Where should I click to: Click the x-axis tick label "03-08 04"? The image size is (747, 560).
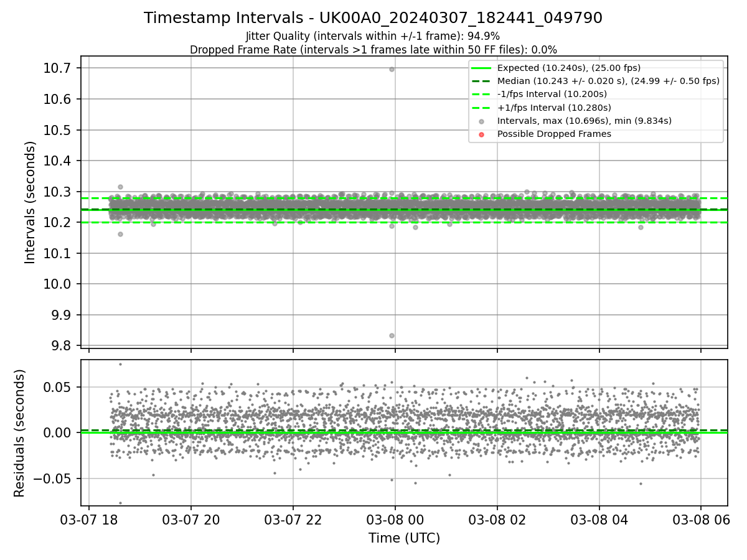click(x=599, y=520)
